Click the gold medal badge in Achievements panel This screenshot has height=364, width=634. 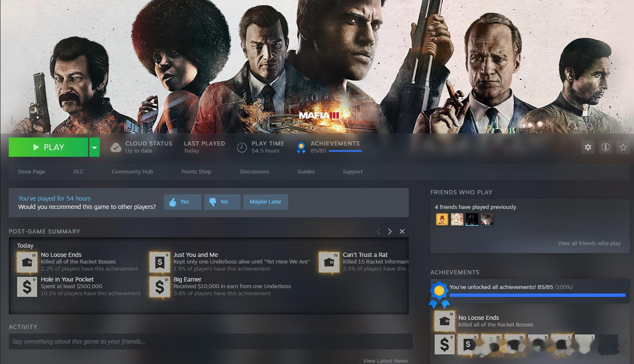439,294
